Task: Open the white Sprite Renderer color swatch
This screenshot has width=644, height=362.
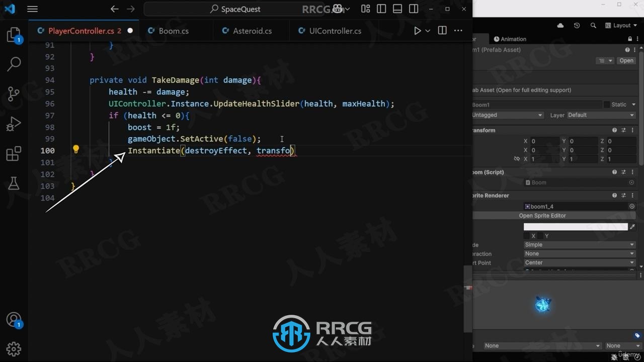Action: pyautogui.click(x=576, y=227)
